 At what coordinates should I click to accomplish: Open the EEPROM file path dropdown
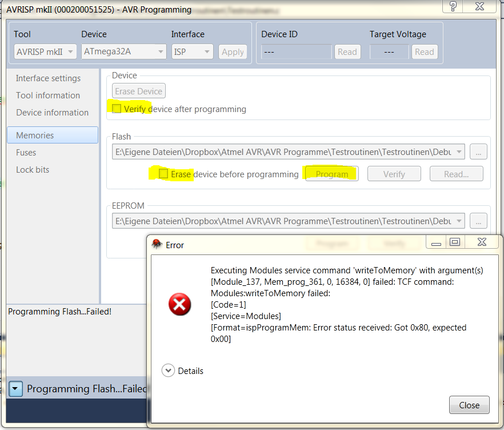click(x=289, y=221)
